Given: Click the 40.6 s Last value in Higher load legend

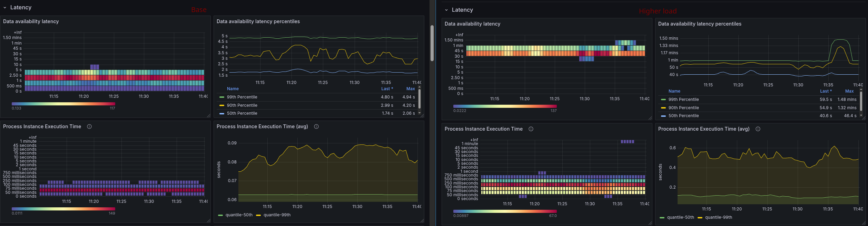Looking at the screenshot, I should click(x=826, y=116).
